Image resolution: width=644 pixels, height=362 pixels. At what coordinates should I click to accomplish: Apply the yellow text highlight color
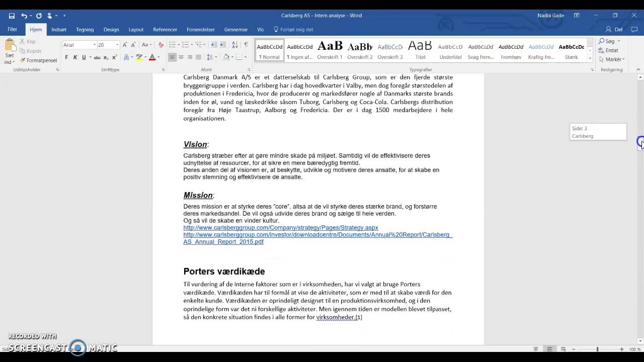click(139, 57)
